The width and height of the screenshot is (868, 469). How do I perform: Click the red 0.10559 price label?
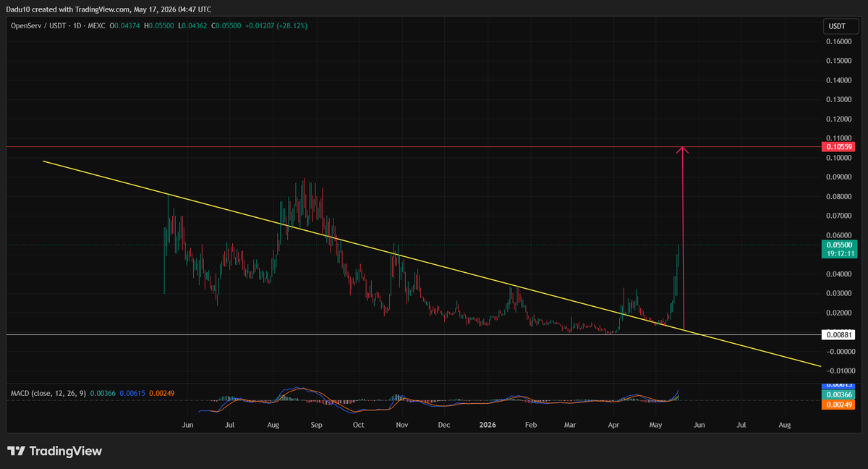point(839,147)
